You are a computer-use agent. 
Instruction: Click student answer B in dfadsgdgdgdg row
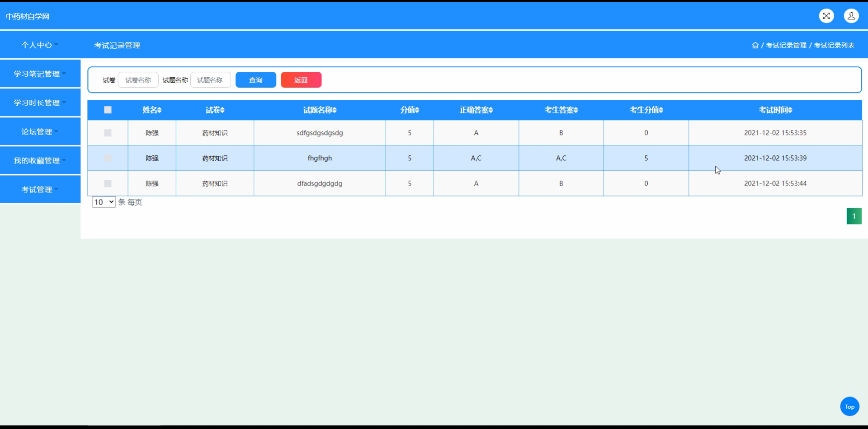561,183
